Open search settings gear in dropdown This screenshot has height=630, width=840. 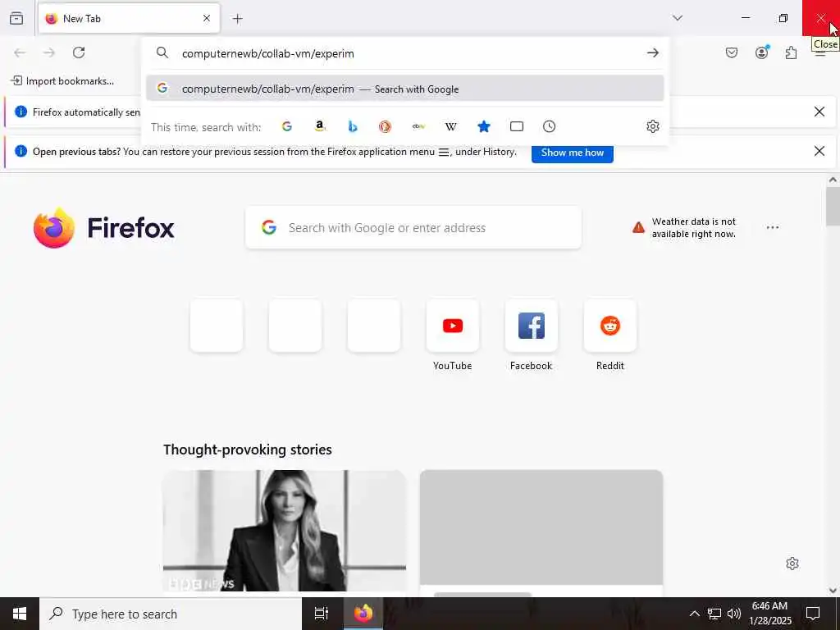pyautogui.click(x=652, y=126)
